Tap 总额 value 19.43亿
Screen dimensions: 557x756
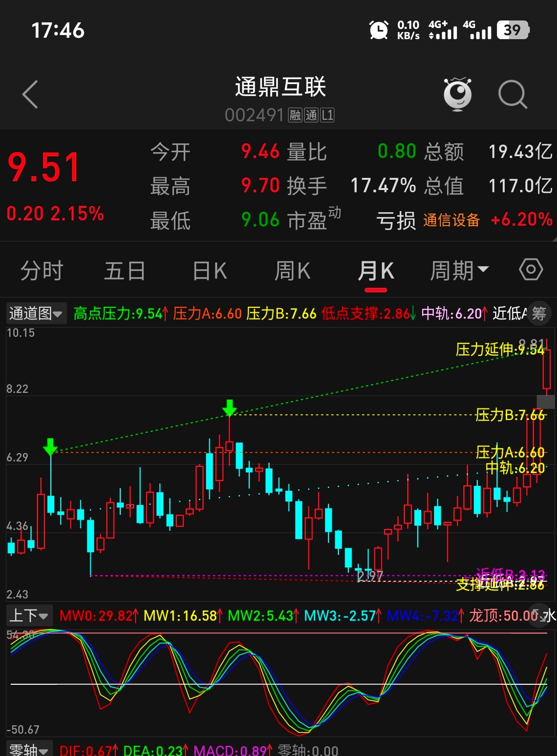click(x=520, y=151)
